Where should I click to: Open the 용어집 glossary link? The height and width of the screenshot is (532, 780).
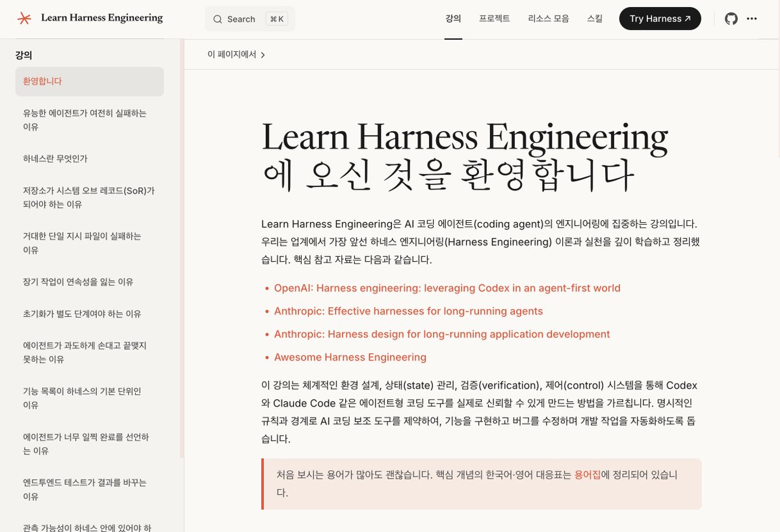click(x=588, y=475)
